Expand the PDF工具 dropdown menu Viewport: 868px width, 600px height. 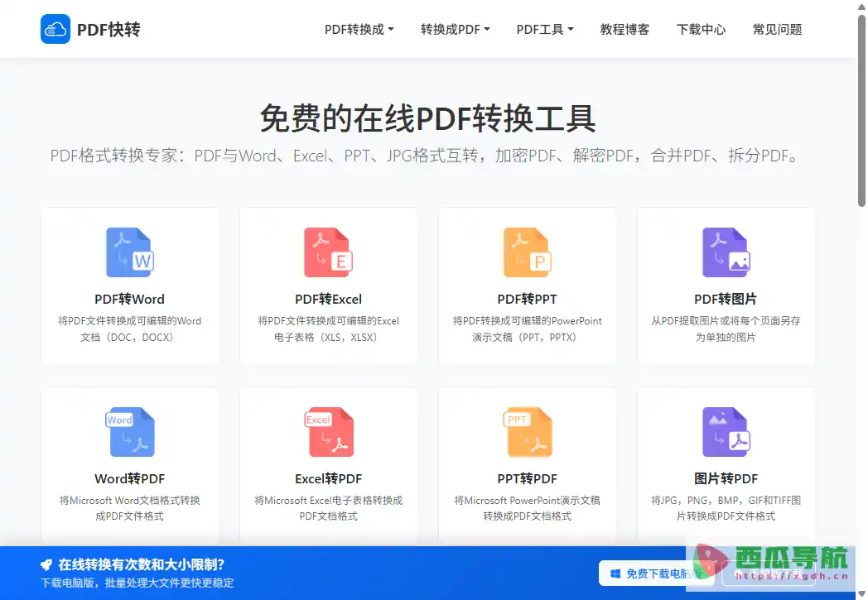(x=545, y=29)
